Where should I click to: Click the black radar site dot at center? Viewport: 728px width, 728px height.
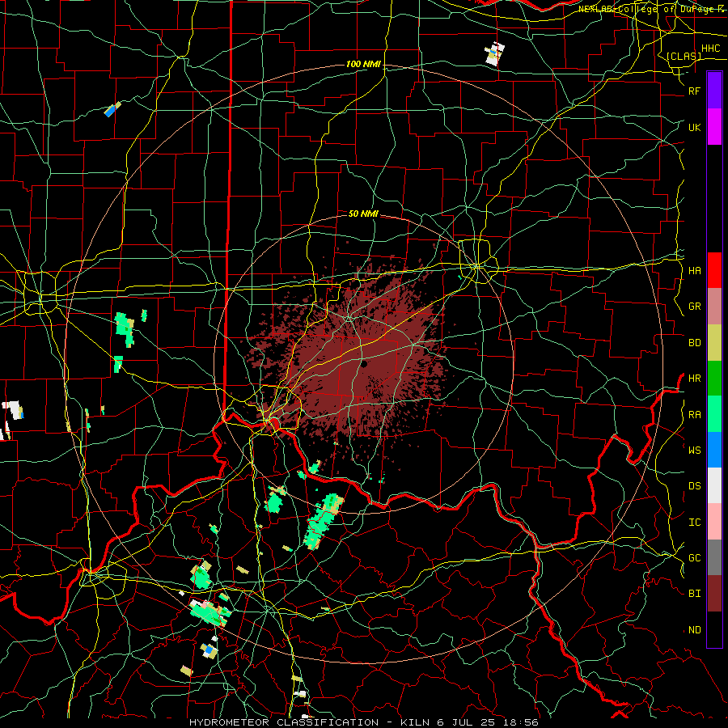[x=364, y=364]
